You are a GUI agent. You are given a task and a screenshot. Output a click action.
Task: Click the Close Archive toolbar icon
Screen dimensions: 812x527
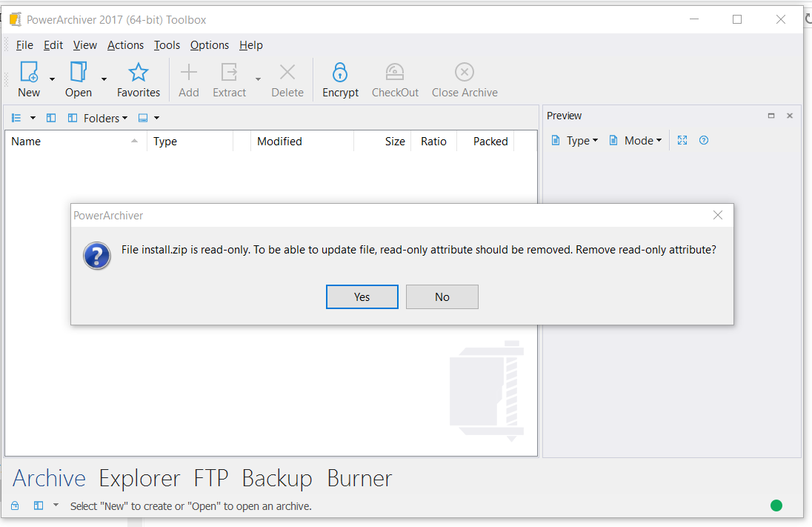tap(465, 72)
